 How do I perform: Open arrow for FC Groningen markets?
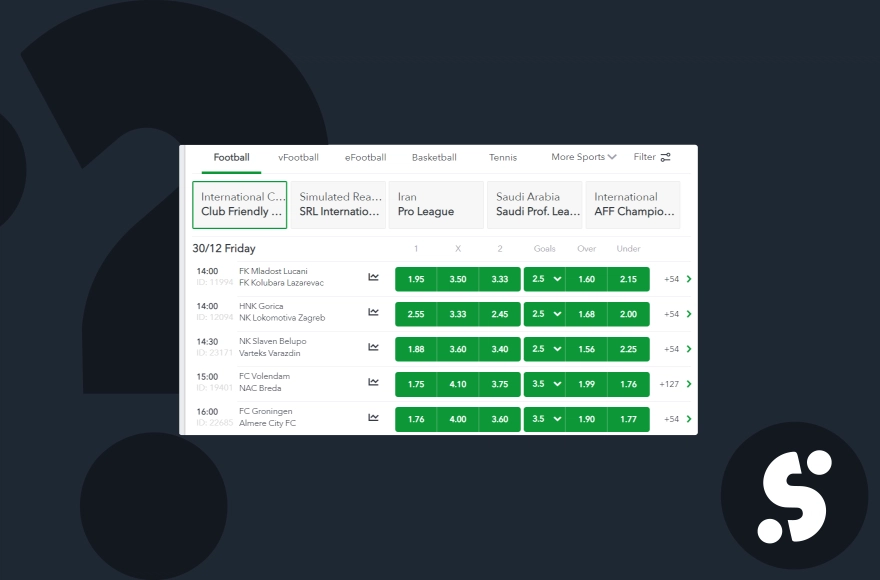point(689,419)
